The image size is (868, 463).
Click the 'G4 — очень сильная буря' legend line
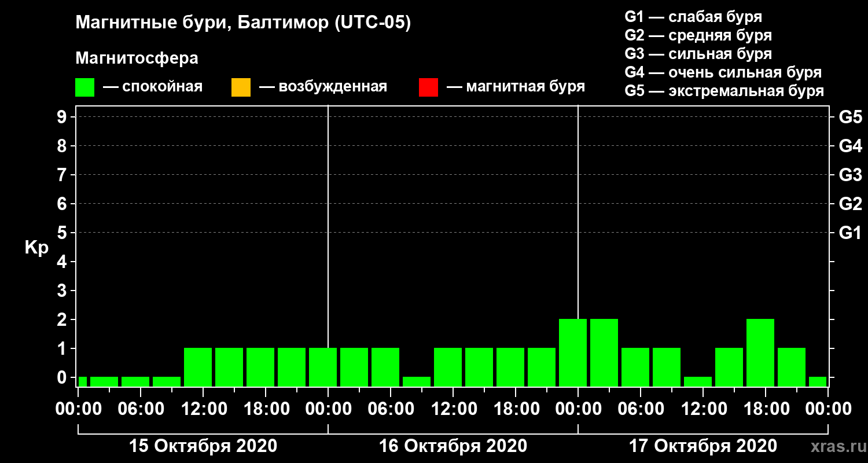tap(723, 72)
